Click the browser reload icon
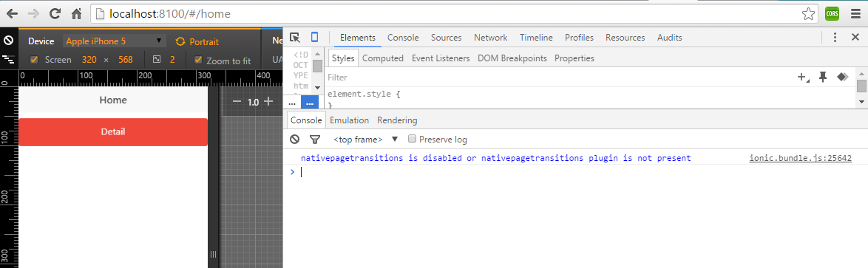Viewport: 868px width, 268px height. pos(55,14)
